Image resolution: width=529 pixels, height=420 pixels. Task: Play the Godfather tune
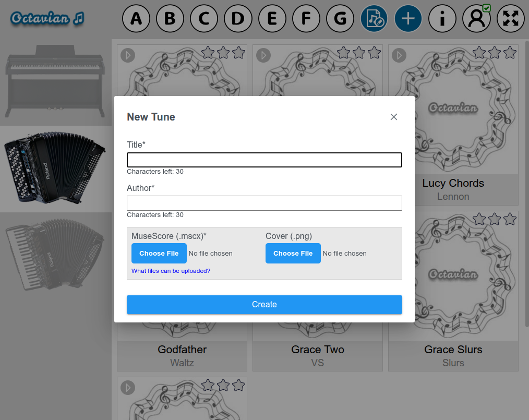tap(128, 222)
